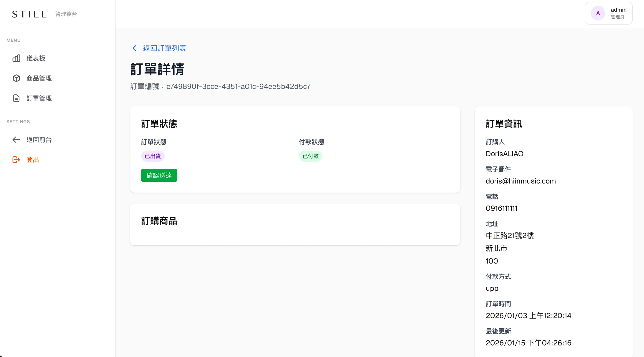Expand the MENU section header
644x357 pixels.
pos(13,40)
